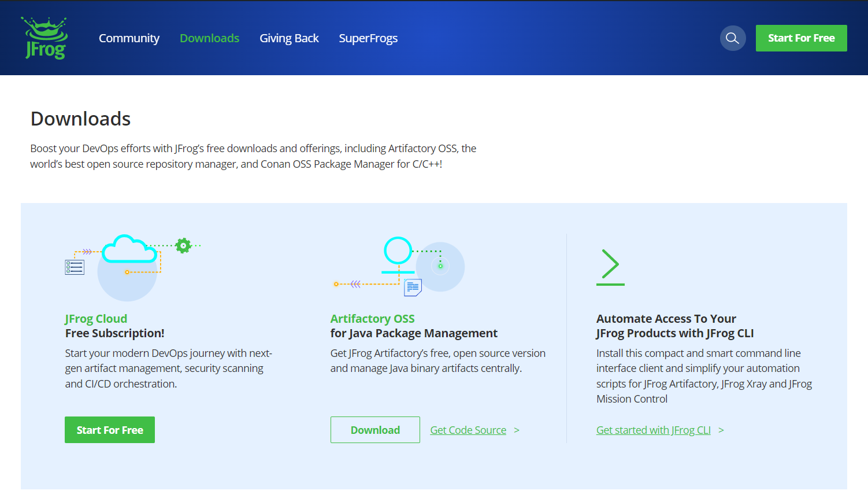The height and width of the screenshot is (494, 868).
Task: Click the Artifactory OSS illustration
Action: pos(399,266)
